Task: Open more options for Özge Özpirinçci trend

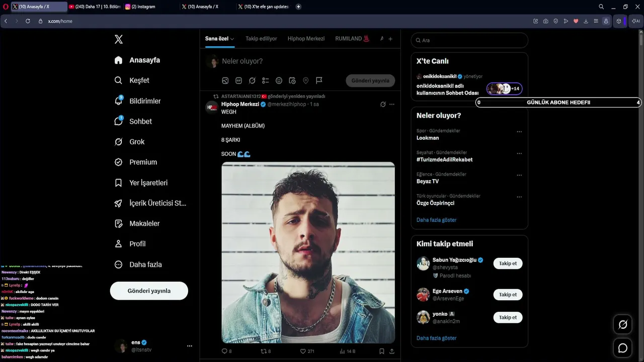Action: pos(519,197)
